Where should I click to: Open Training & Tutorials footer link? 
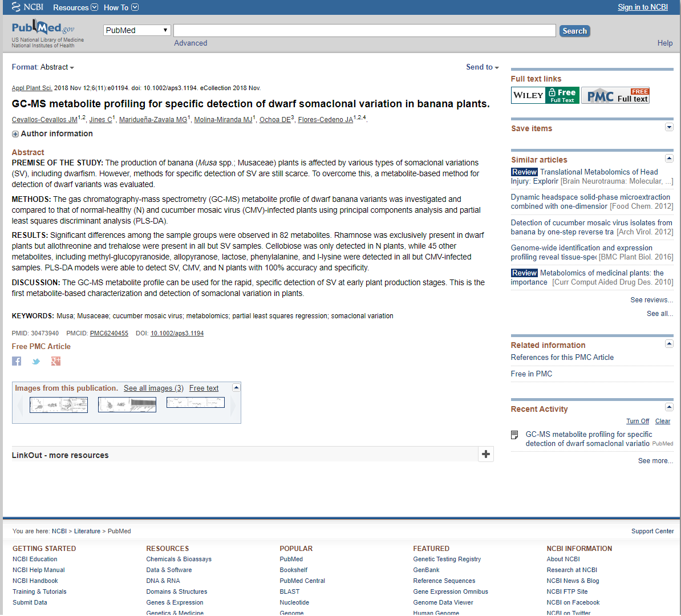[x=39, y=591]
